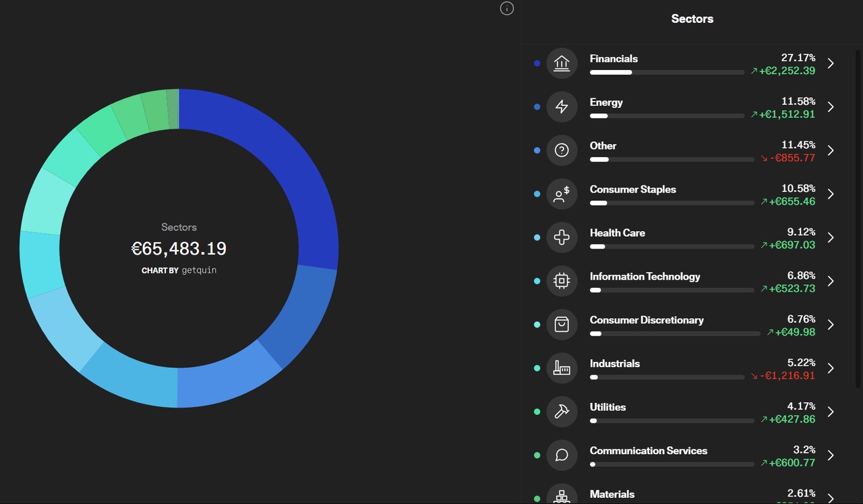Expand the Energy sector chevron arrow

(831, 106)
